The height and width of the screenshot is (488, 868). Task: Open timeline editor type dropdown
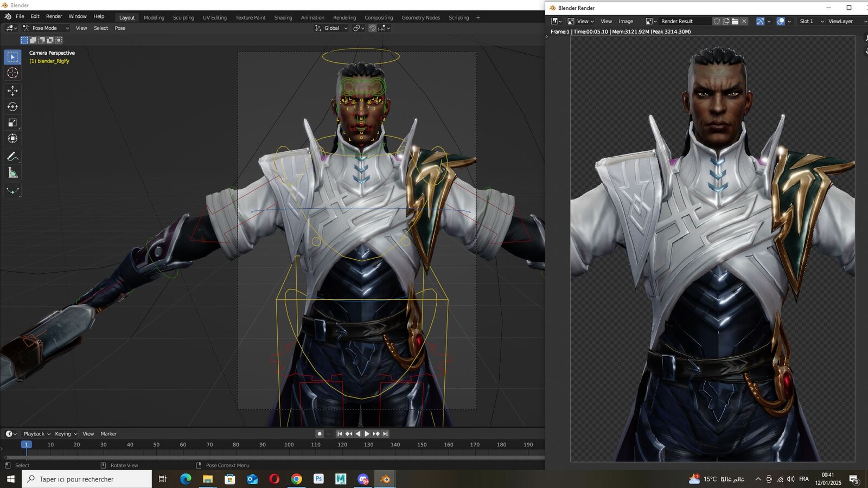click(x=11, y=434)
